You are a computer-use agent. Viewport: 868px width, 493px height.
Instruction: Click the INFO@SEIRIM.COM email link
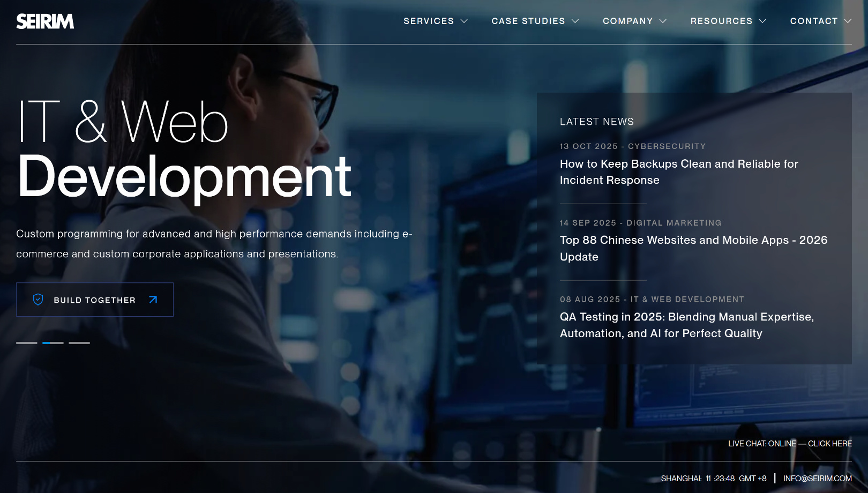tap(817, 479)
